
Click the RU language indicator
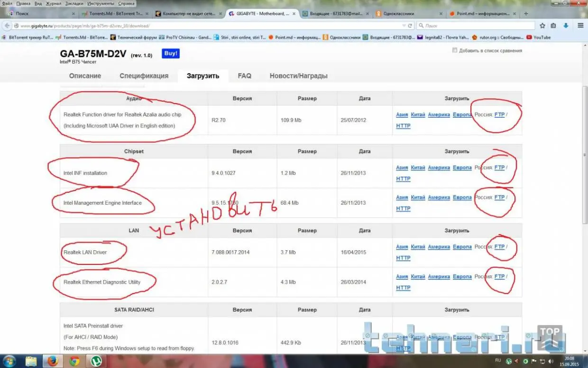click(x=498, y=361)
